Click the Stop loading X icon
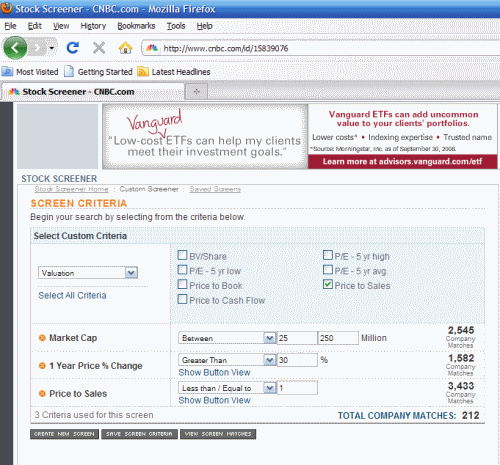The width and height of the screenshot is (500, 465). point(99,48)
